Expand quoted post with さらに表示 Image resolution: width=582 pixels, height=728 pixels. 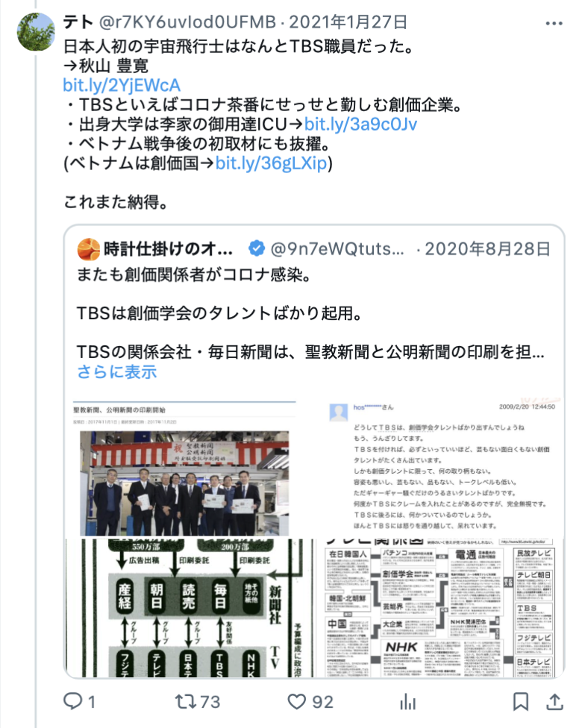click(x=117, y=372)
